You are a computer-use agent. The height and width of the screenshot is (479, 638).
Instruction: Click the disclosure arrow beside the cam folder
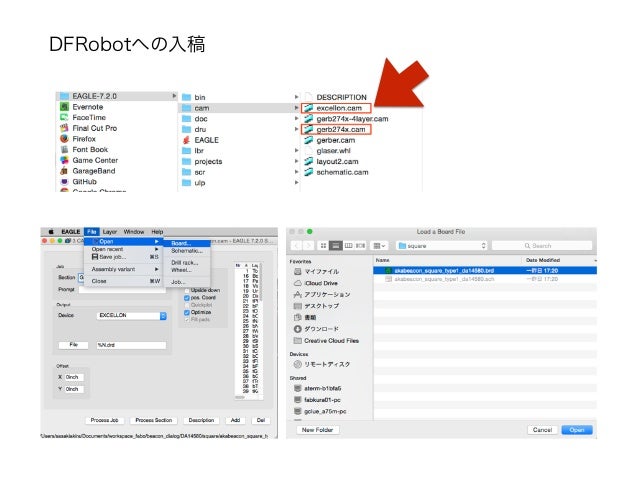[296, 108]
